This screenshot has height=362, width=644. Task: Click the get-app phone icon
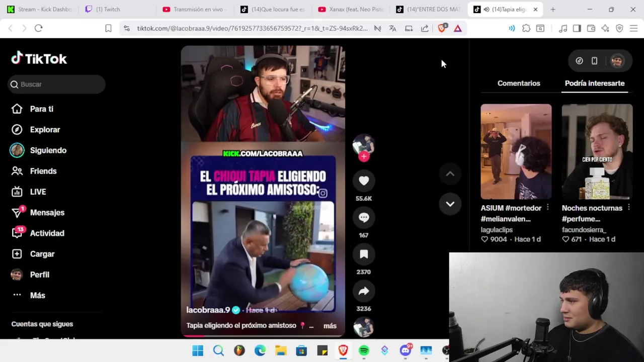594,61
